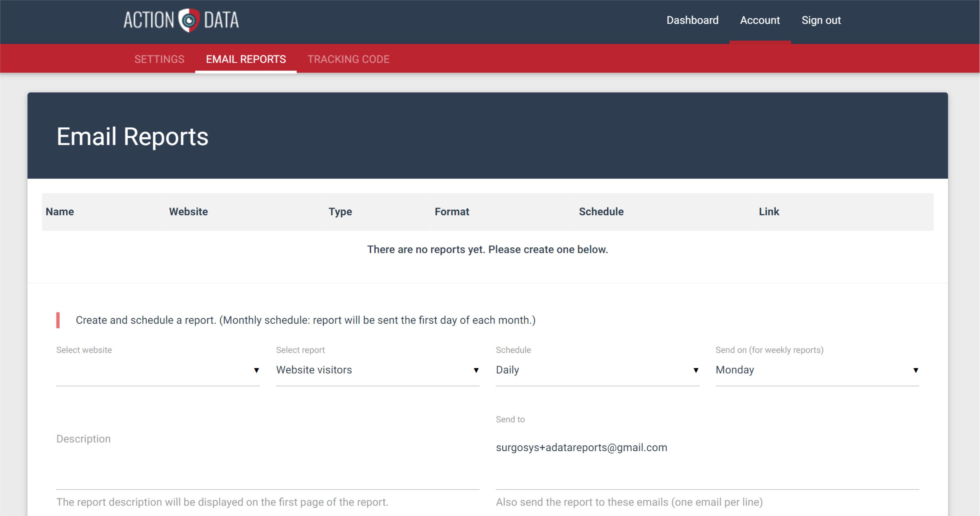Select the Email Reports tab
The width and height of the screenshot is (980, 516).
coord(246,59)
